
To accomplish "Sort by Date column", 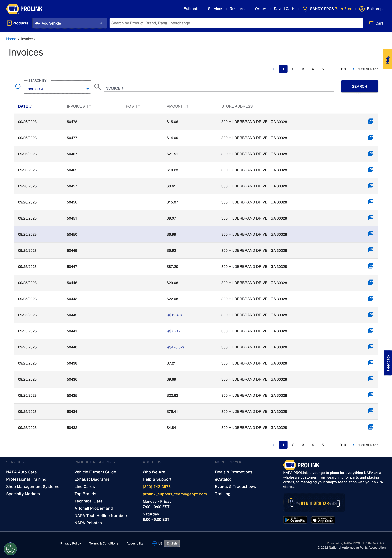I will [25, 106].
